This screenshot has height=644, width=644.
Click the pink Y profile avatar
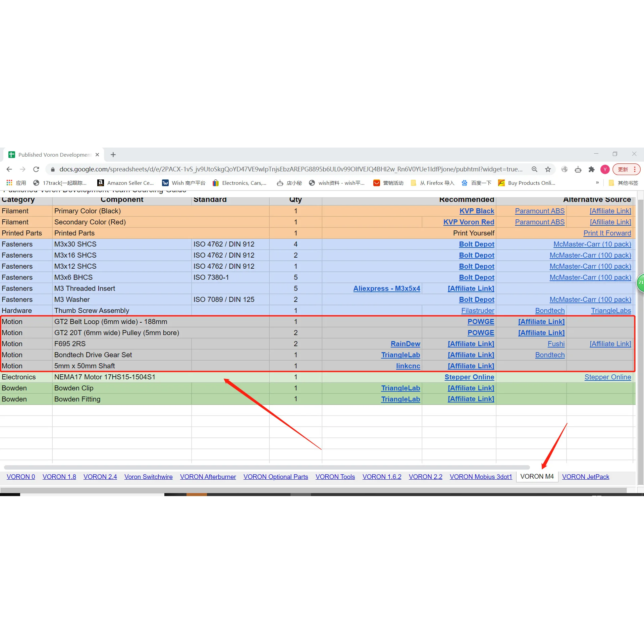tap(605, 169)
